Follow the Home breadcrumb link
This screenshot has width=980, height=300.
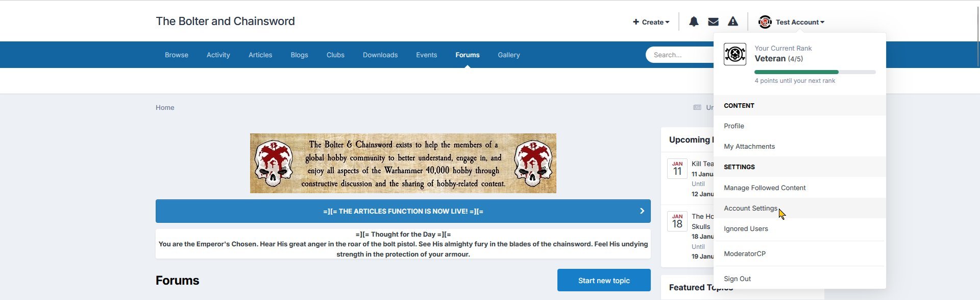point(165,108)
